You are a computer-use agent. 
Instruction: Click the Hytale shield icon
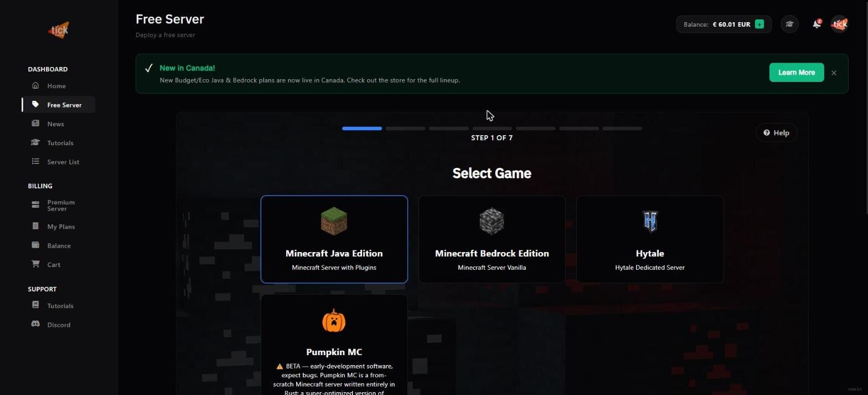[x=650, y=221]
